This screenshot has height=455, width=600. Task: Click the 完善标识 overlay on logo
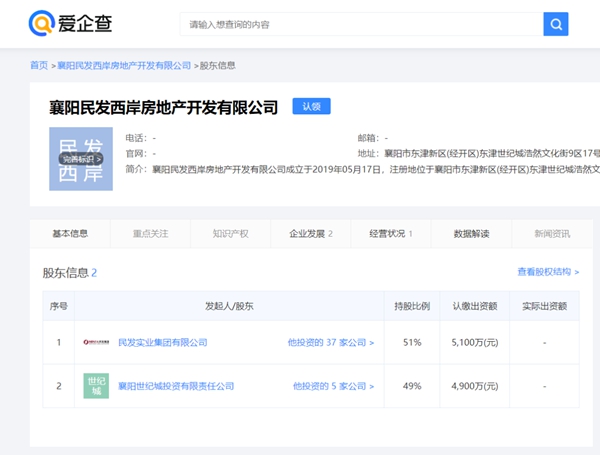tap(81, 159)
